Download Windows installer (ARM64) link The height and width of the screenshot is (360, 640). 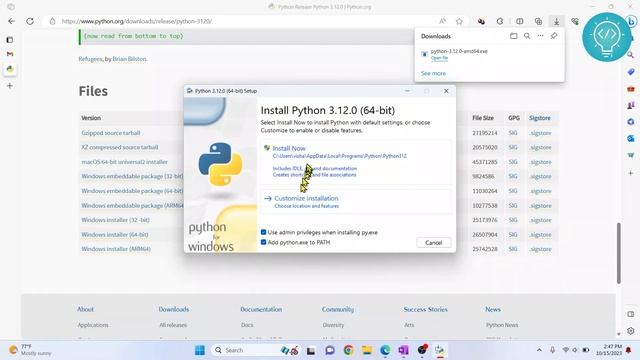116,249
